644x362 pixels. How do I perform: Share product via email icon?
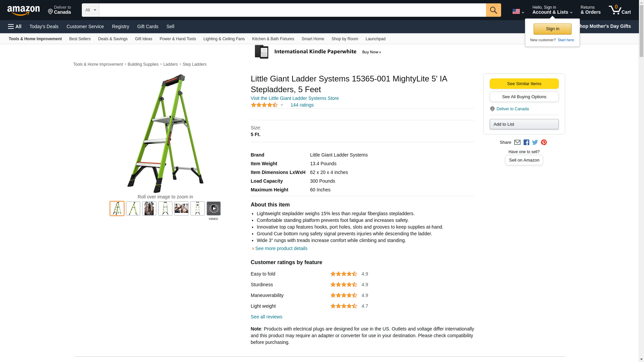517,142
